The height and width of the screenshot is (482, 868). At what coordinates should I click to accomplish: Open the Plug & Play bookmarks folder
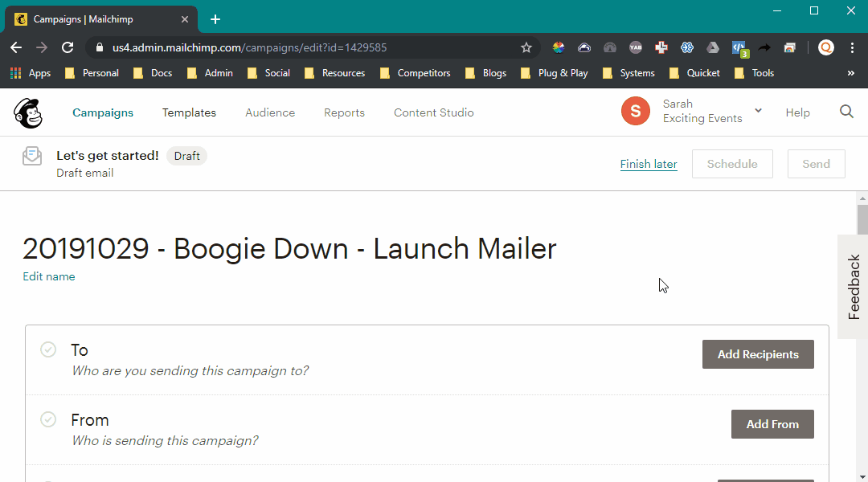555,73
